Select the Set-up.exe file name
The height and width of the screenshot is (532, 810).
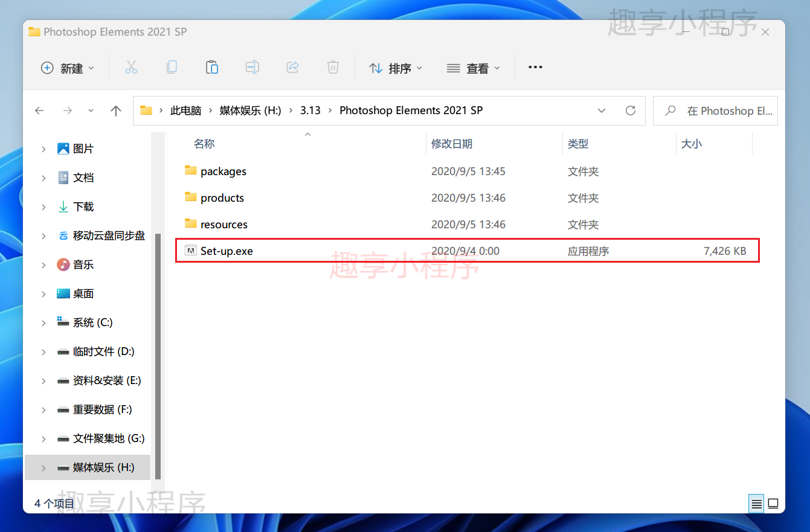pos(227,251)
